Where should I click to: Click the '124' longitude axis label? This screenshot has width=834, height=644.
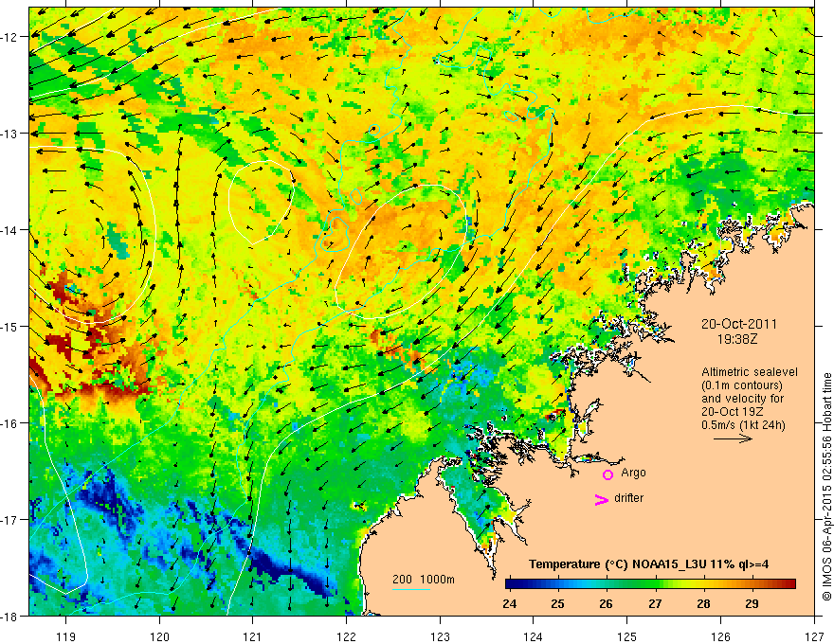[534, 636]
